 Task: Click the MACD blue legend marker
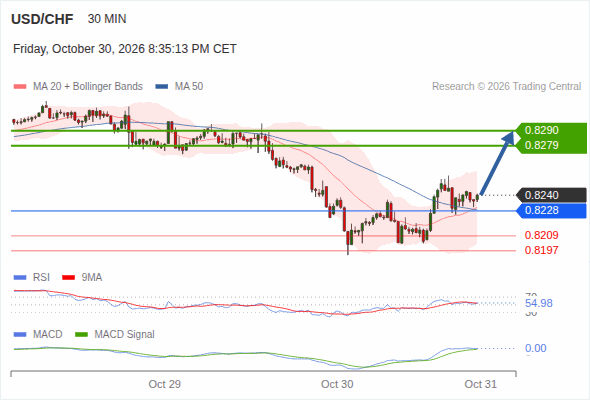pyautogui.click(x=20, y=335)
